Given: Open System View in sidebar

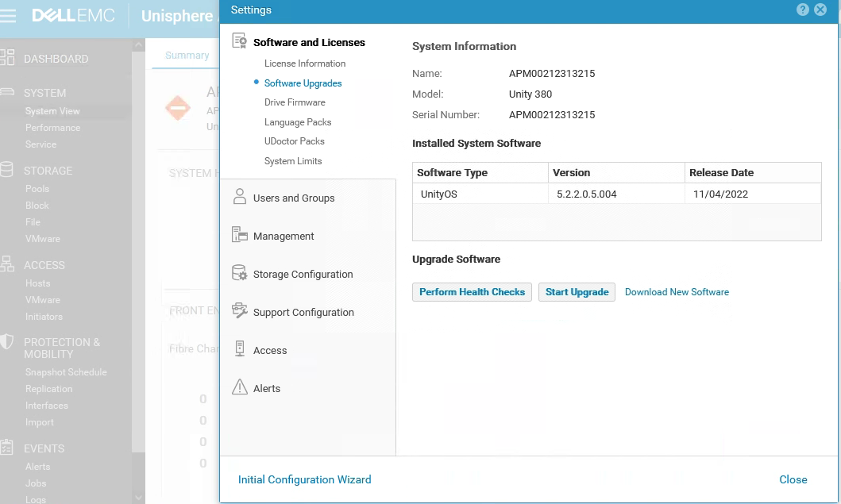Looking at the screenshot, I should click(52, 111).
